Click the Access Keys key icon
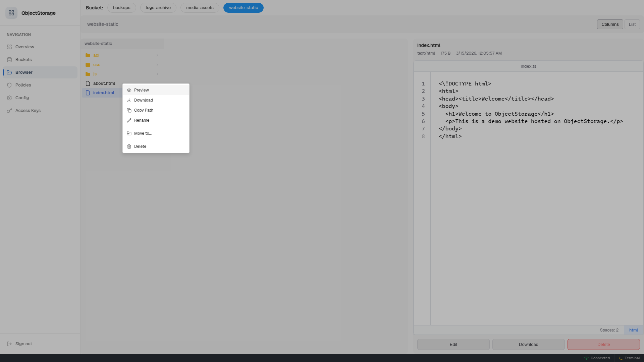 point(9,110)
